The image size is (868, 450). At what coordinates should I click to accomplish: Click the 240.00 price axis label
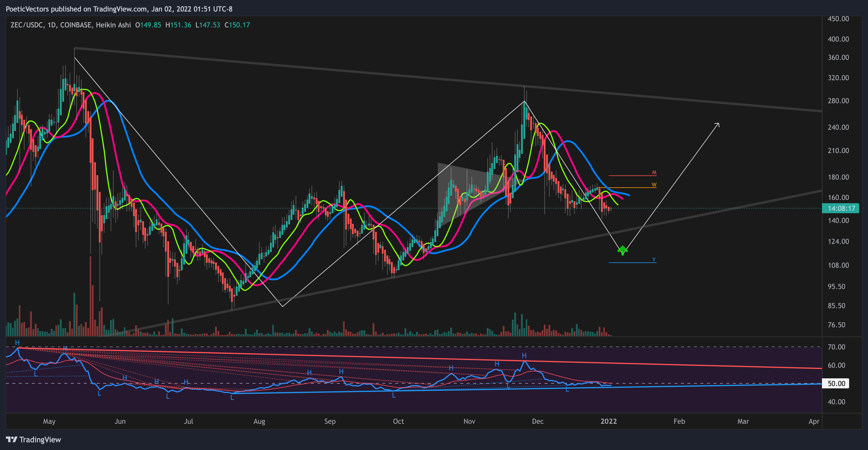(x=838, y=127)
